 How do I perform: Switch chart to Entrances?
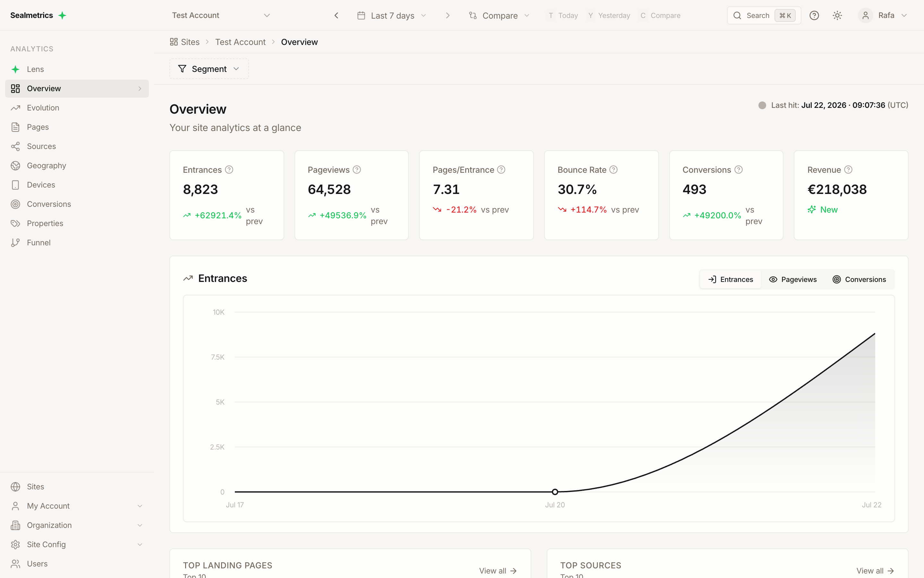click(731, 279)
